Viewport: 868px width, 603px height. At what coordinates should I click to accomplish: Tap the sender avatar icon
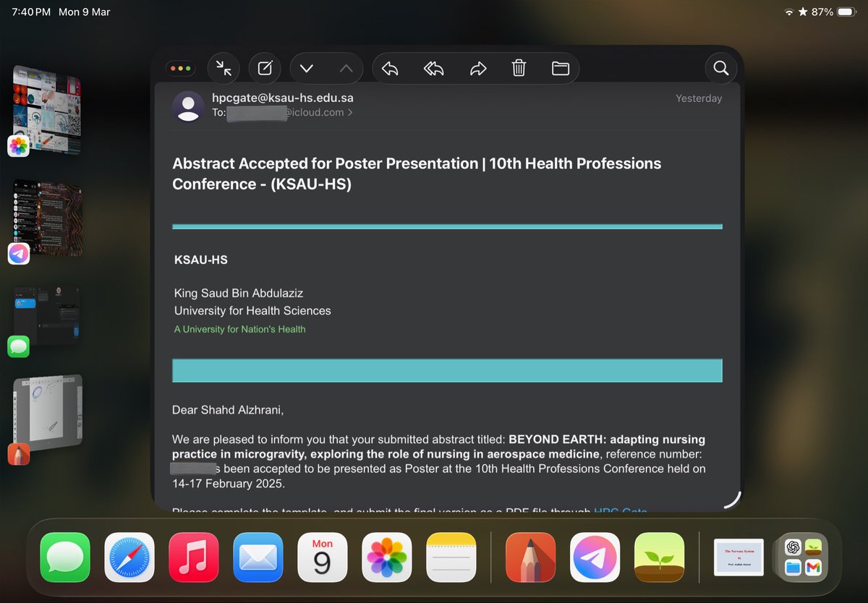coord(188,106)
